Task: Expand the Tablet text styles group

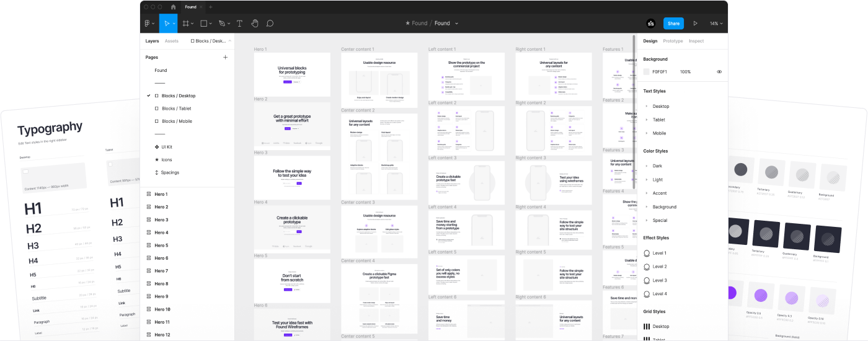Action: [x=647, y=120]
